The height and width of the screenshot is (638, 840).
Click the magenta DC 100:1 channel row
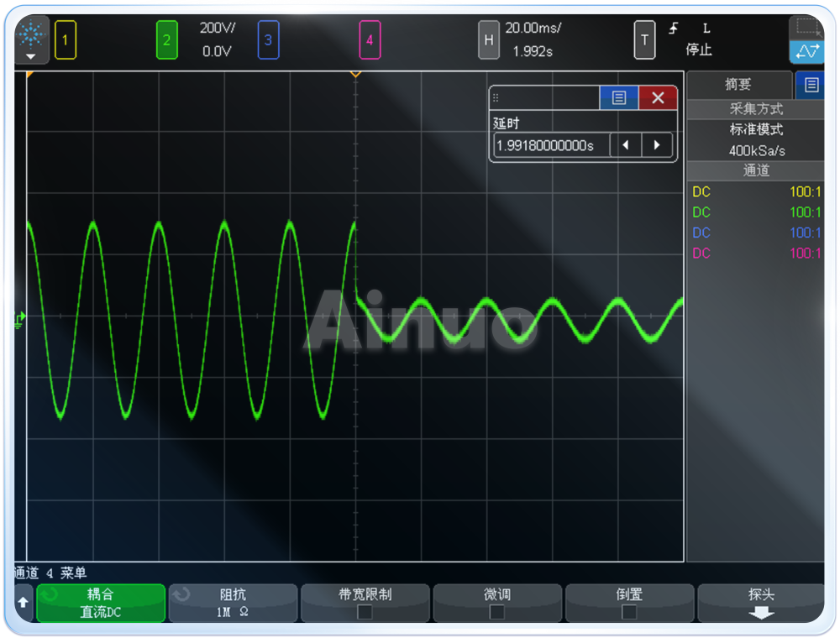[x=756, y=253]
